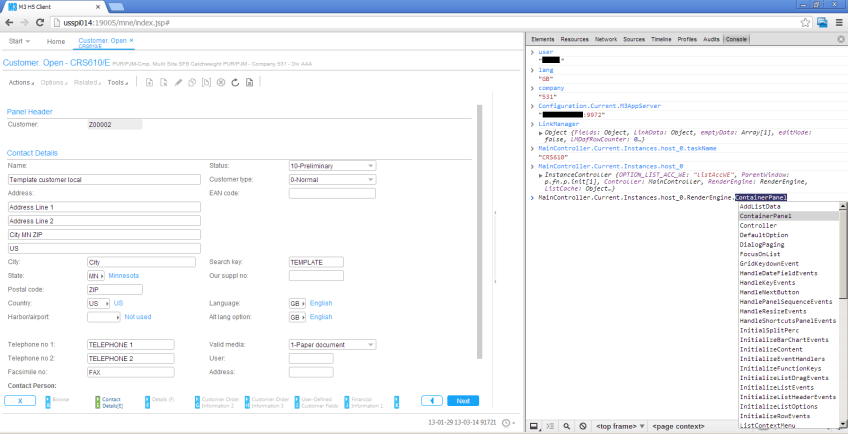Close the DevTools panel
The width and height of the screenshot is (848, 434).
click(841, 40)
